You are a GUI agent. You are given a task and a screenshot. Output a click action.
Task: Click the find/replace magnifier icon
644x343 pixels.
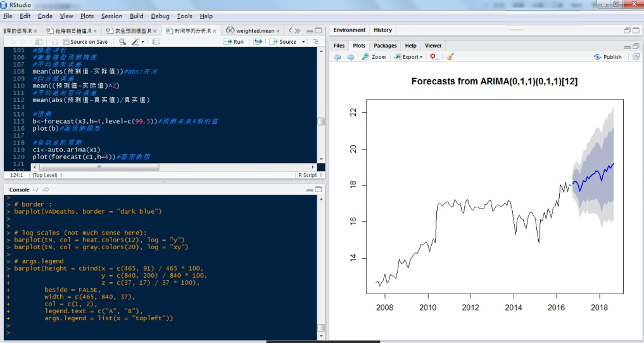pos(123,42)
